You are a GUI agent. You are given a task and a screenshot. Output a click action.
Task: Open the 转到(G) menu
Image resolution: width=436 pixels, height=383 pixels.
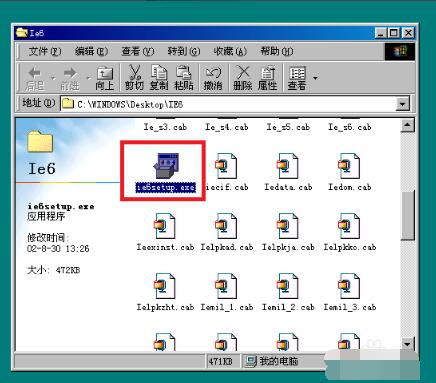[x=184, y=51]
